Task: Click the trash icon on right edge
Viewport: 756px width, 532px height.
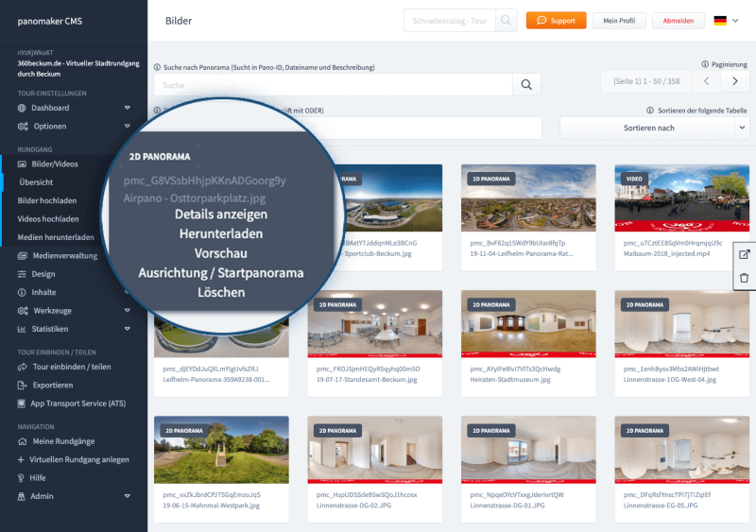Action: (744, 278)
